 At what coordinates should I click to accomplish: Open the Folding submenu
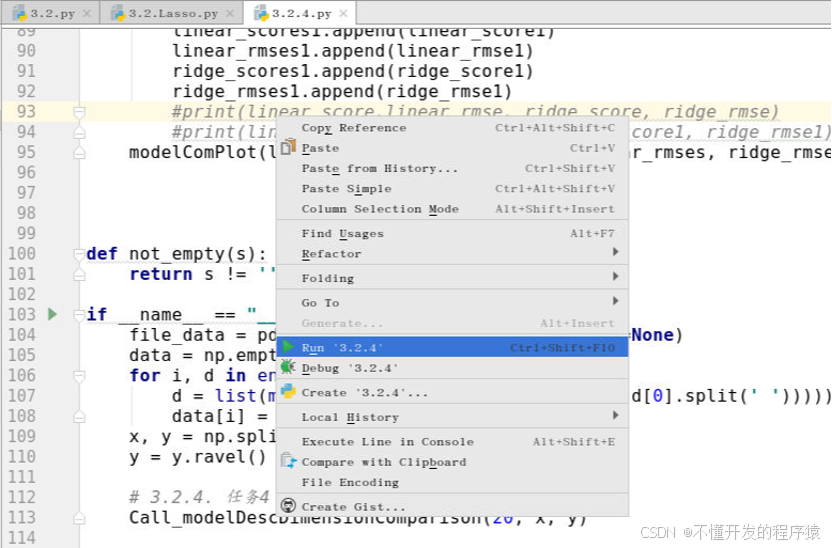pyautogui.click(x=452, y=278)
